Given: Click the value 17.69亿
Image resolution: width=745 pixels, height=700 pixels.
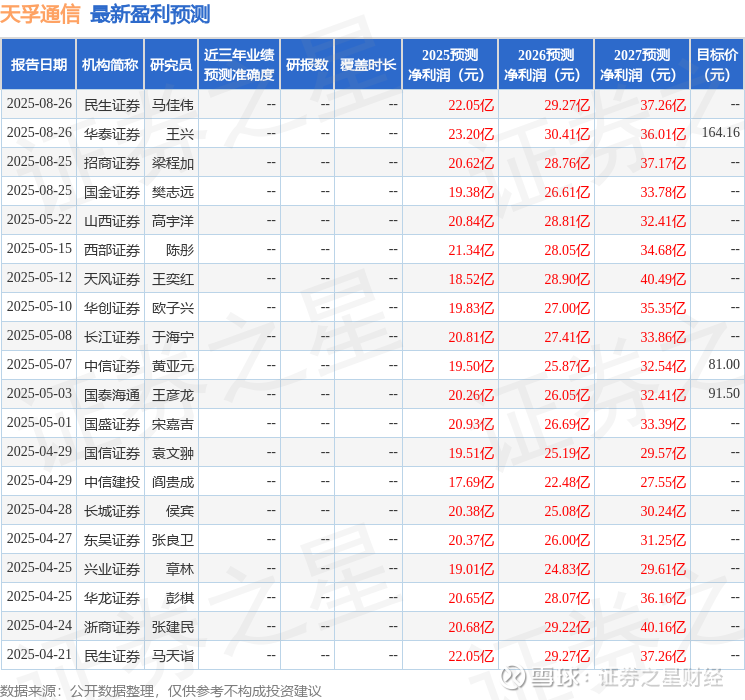Looking at the screenshot, I should click(x=471, y=482).
